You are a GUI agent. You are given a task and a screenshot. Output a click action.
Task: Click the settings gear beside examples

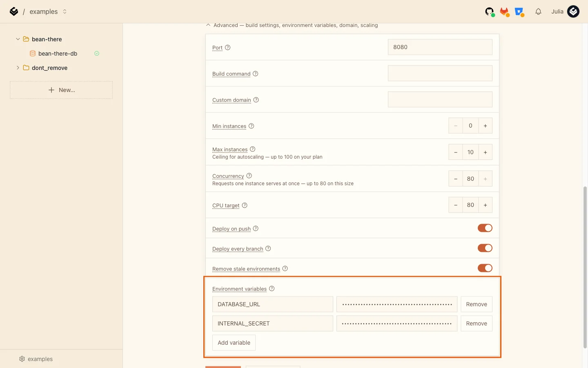pos(22,359)
